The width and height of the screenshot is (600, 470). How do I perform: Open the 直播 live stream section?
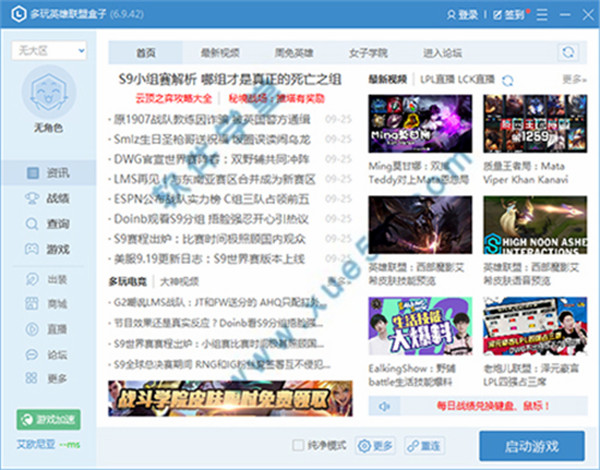[x=48, y=329]
